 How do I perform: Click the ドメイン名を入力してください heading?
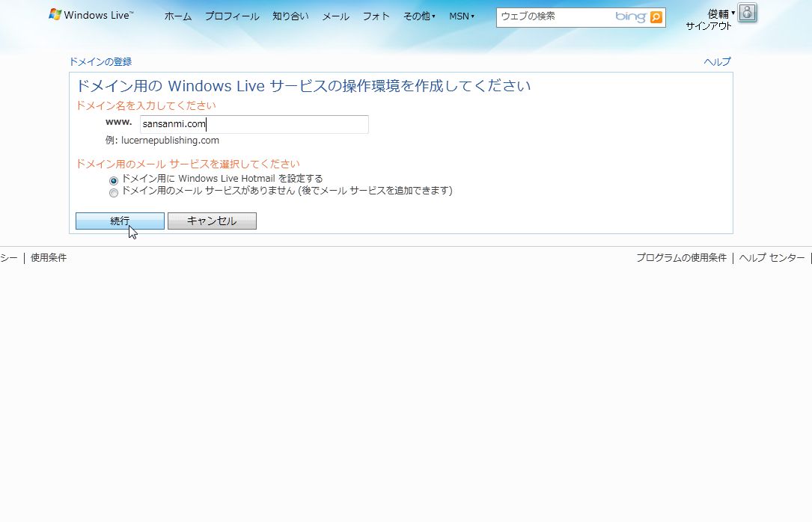pos(146,105)
